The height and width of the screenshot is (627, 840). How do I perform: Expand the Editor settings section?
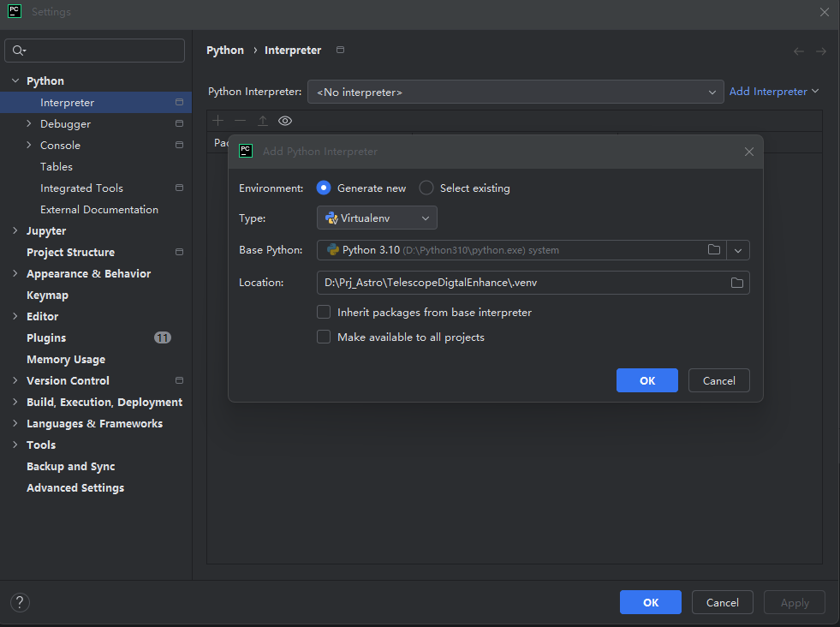(x=15, y=316)
